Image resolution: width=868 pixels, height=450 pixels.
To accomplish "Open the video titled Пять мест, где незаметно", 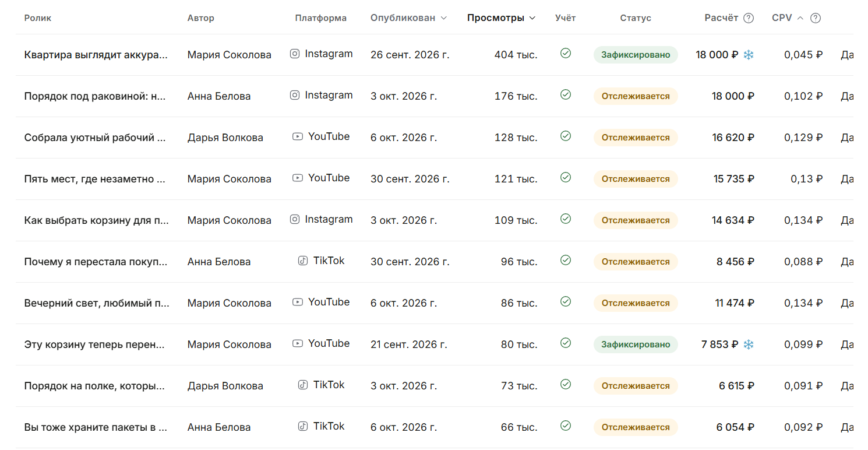I will point(96,179).
